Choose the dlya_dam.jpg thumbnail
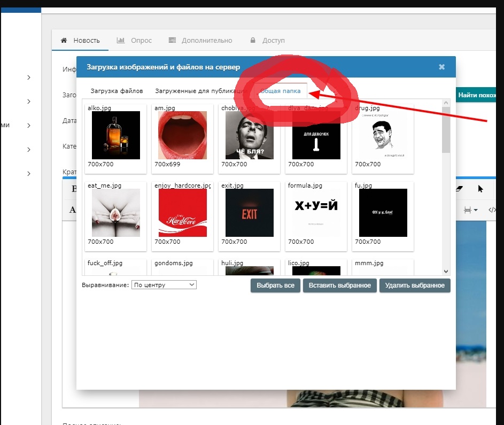Image resolution: width=504 pixels, height=425 pixels. tap(316, 135)
